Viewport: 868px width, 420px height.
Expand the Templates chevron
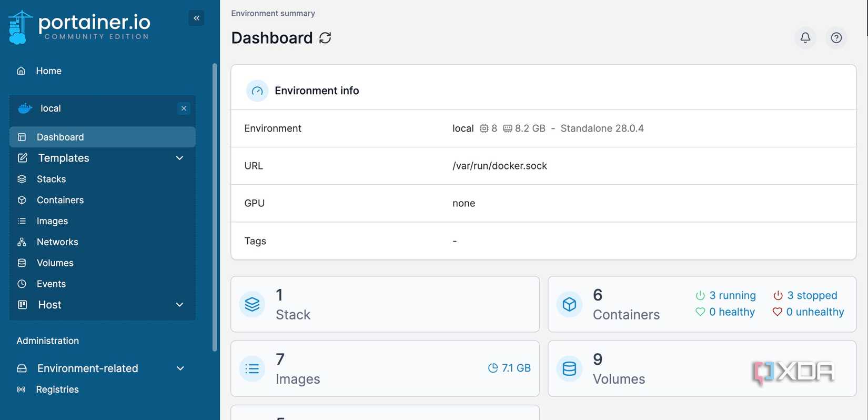pos(179,158)
